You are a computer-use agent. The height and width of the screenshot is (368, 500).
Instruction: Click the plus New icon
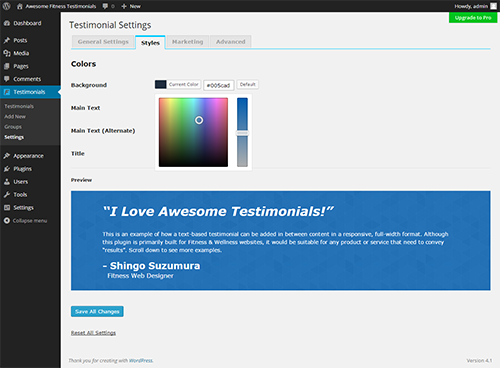[x=124, y=6]
